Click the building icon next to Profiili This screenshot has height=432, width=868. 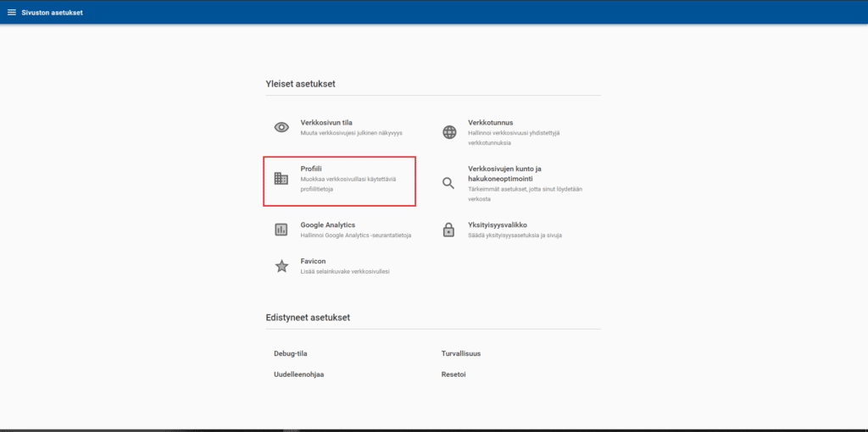(x=281, y=179)
